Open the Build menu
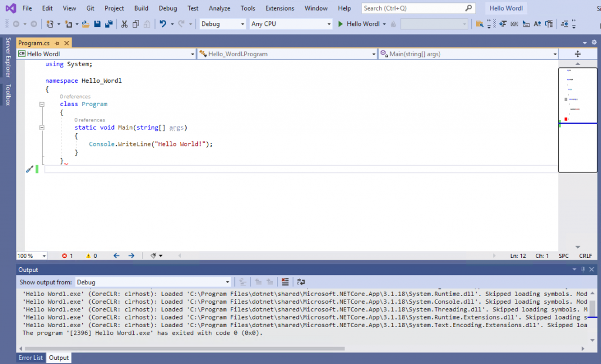 [x=141, y=8]
